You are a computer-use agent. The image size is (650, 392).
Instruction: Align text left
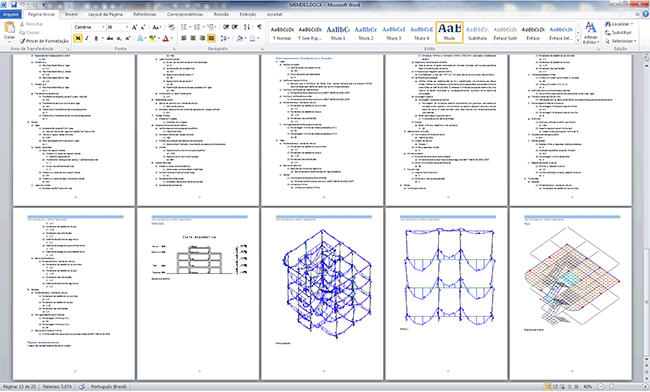click(x=184, y=38)
